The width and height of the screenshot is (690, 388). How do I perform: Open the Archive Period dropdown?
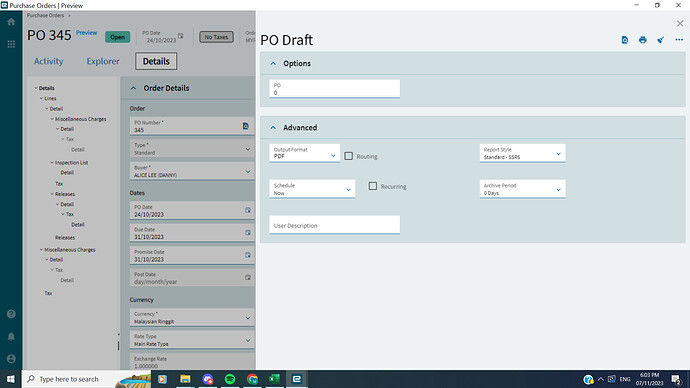[x=522, y=189]
